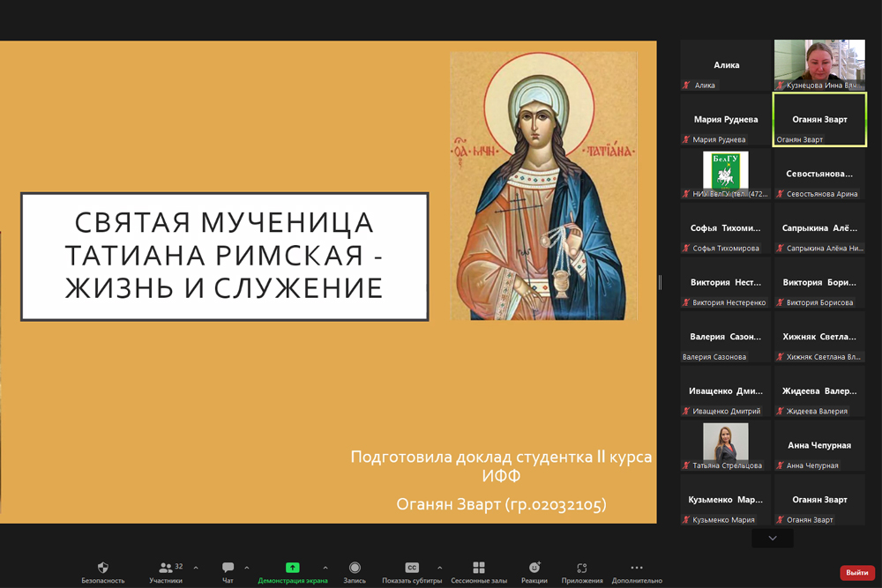Click the gallery panel divider handle
882x588 pixels.
tap(660, 282)
